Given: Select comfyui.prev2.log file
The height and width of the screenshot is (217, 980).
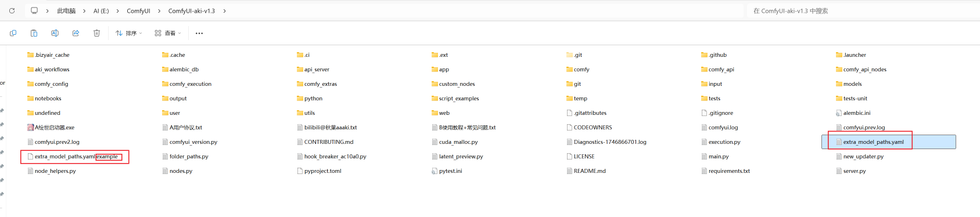Looking at the screenshot, I should point(53,142).
